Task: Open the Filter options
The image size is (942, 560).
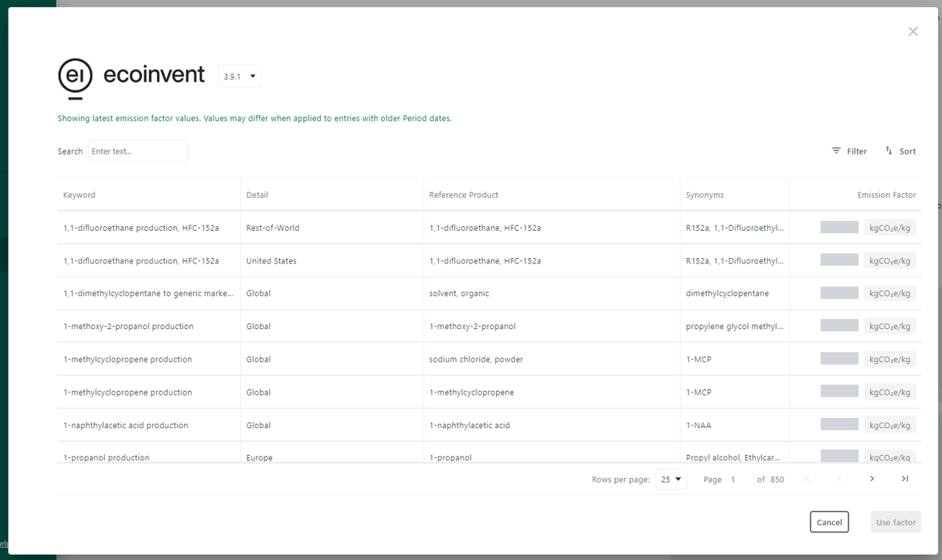Action: point(849,151)
